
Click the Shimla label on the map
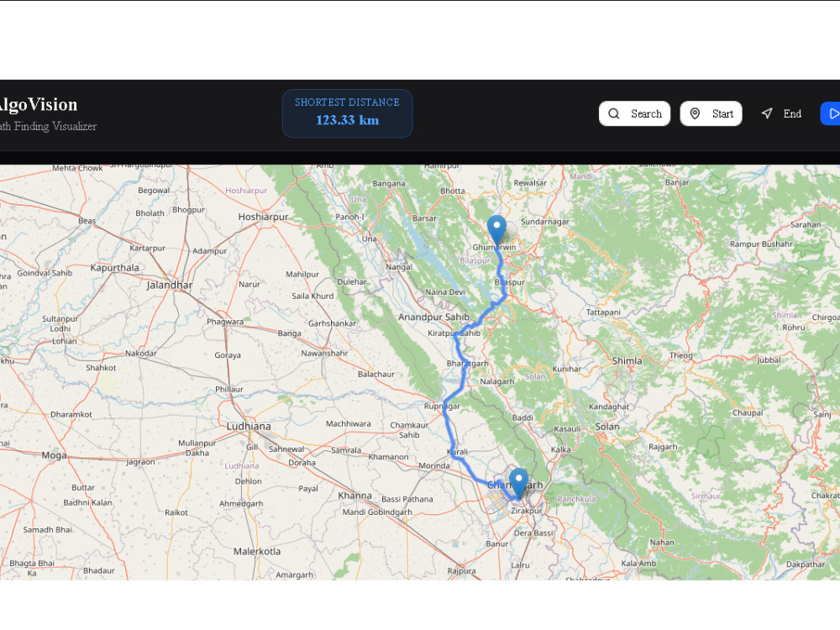(x=627, y=361)
